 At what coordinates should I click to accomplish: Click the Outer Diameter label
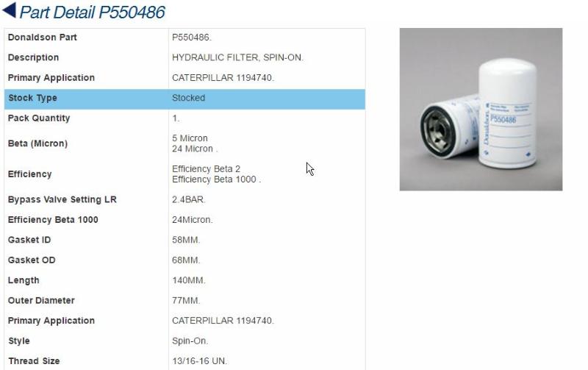point(41,301)
